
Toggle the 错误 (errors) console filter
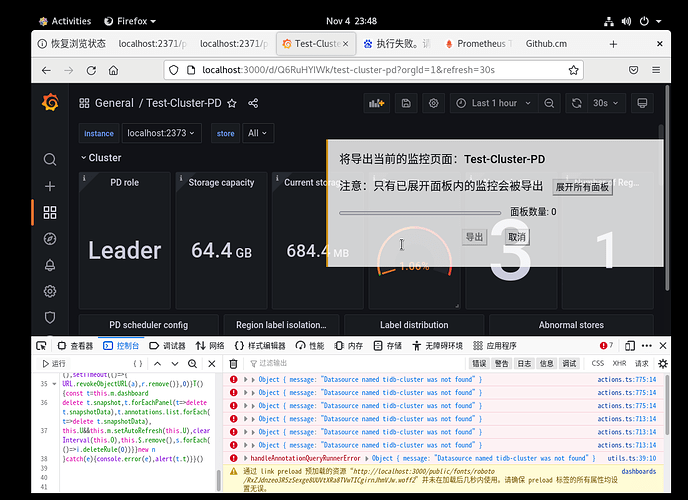(480, 364)
